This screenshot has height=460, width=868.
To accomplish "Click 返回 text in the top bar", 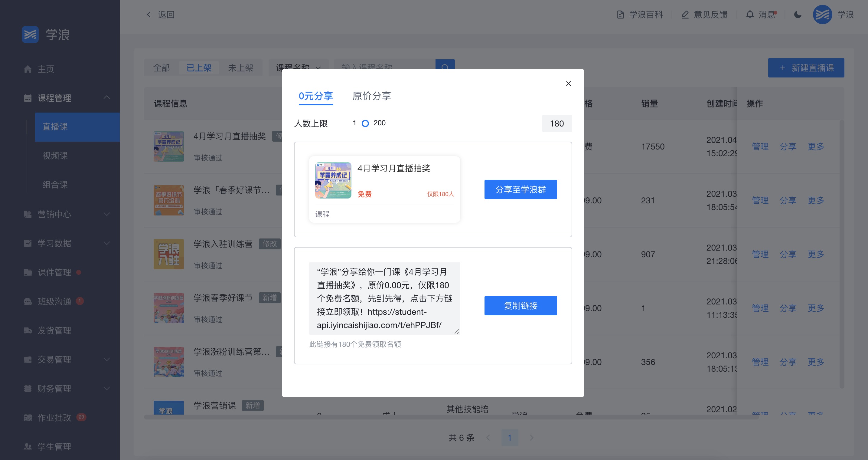I will (166, 15).
